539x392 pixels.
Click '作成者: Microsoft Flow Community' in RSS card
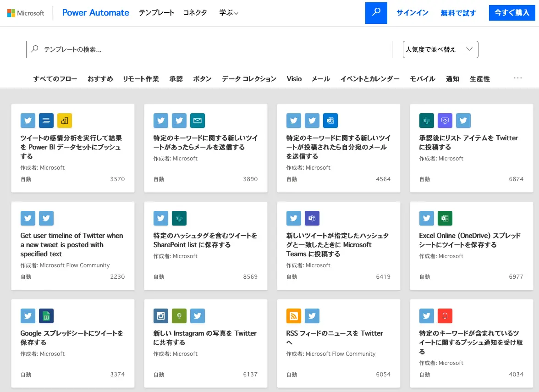tap(331, 354)
